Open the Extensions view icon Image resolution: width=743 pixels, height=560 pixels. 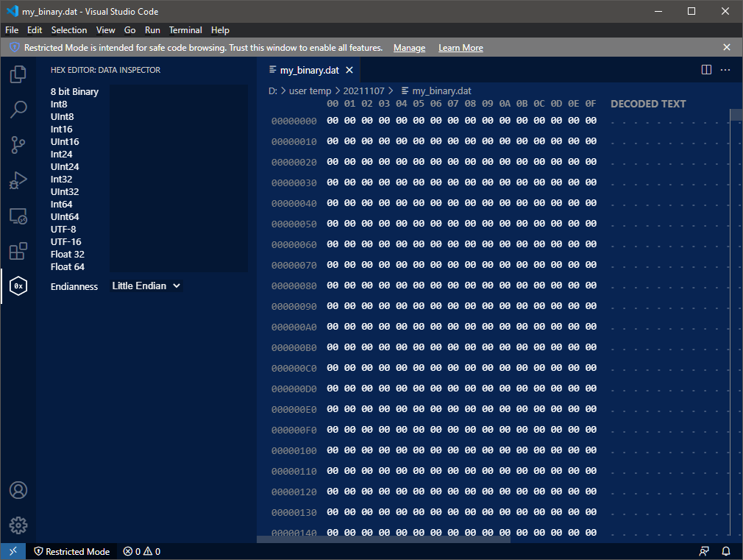[x=18, y=251]
